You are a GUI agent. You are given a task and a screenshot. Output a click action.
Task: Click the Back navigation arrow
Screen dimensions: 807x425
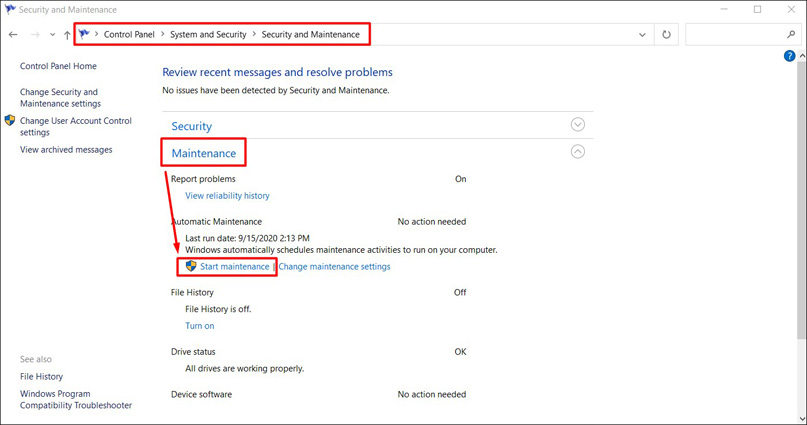13,34
